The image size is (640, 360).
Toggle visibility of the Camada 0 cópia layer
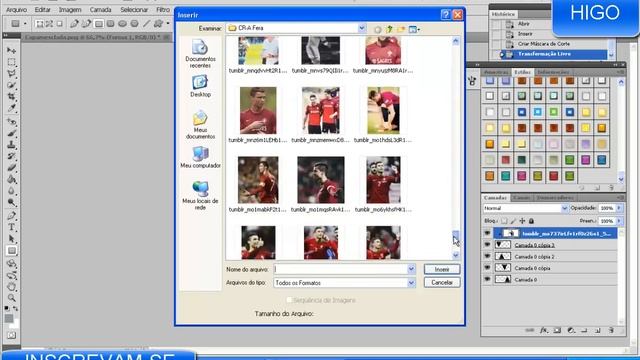coord(487,268)
